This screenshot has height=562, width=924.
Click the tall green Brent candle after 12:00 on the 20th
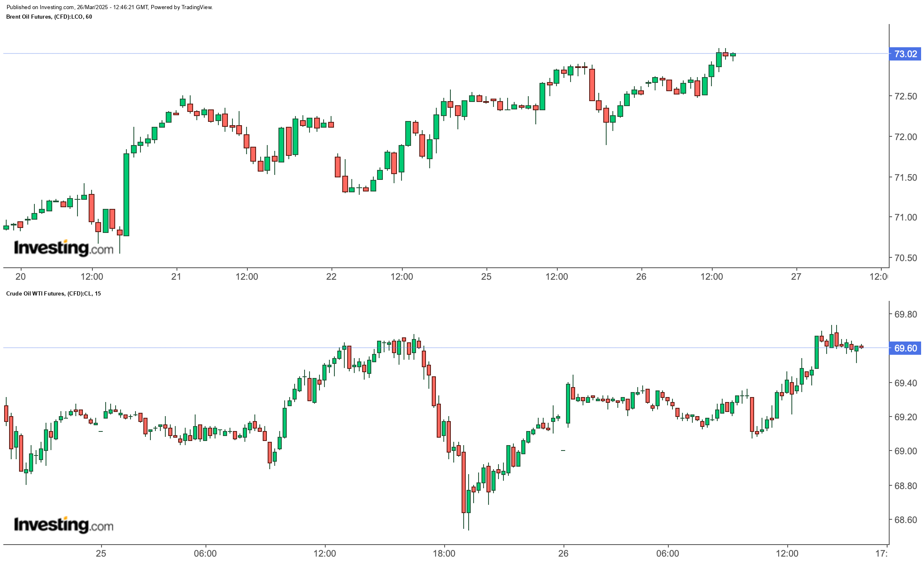coord(126,195)
